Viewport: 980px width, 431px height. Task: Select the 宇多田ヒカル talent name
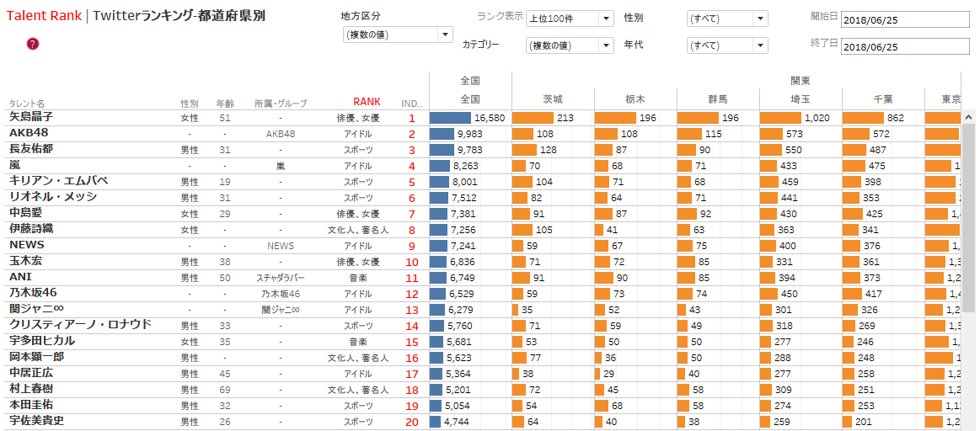[x=42, y=341]
